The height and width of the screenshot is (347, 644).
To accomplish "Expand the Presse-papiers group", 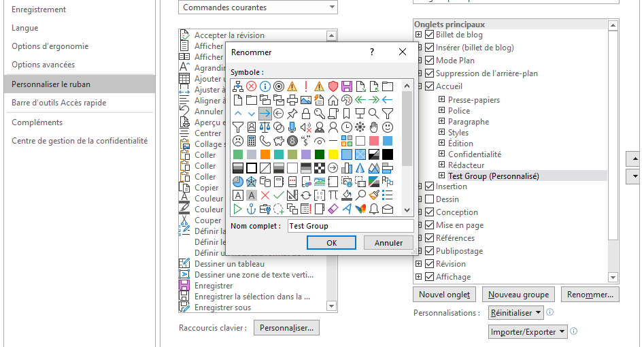I will (441, 99).
